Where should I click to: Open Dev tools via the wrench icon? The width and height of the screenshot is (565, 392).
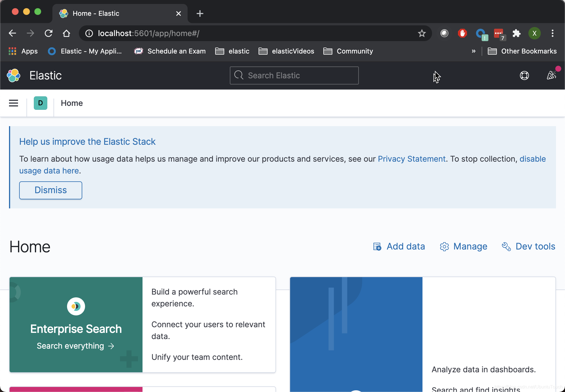(x=506, y=246)
